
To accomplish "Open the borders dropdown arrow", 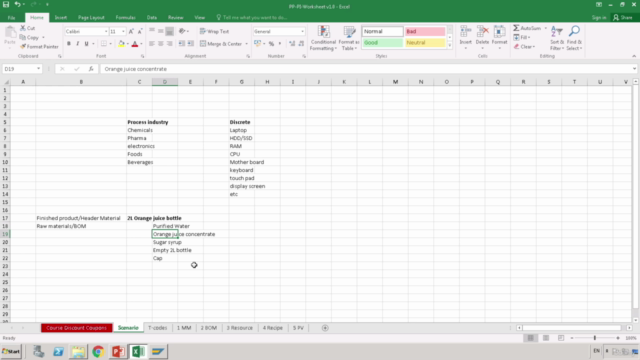I will (110, 44).
